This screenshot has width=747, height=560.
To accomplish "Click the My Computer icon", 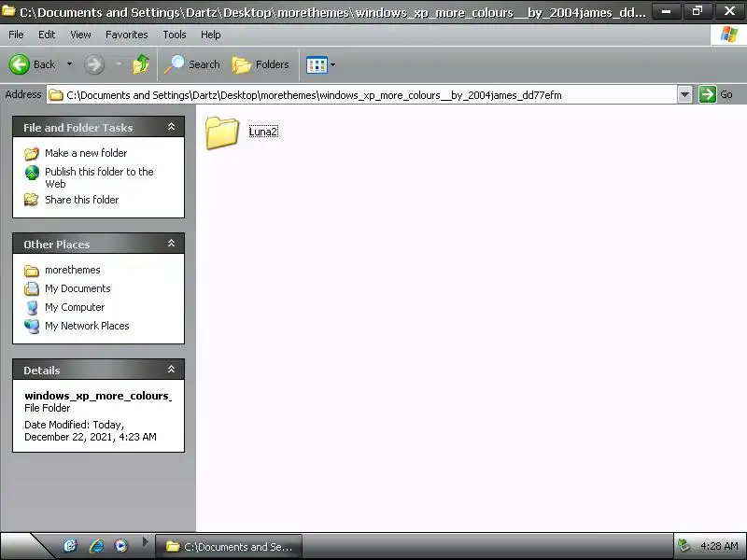I will coord(32,308).
